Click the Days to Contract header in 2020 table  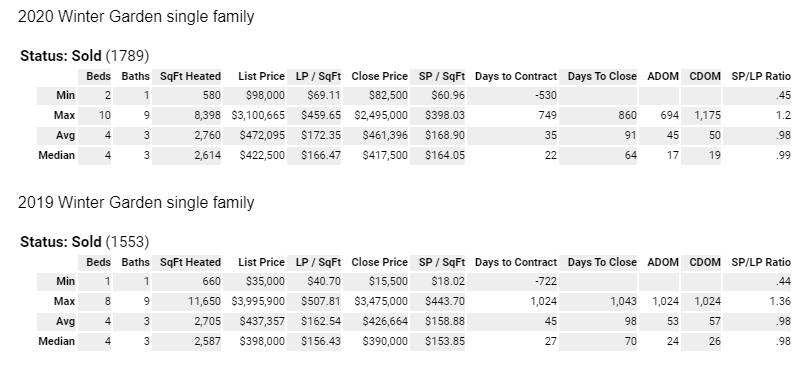point(516,77)
